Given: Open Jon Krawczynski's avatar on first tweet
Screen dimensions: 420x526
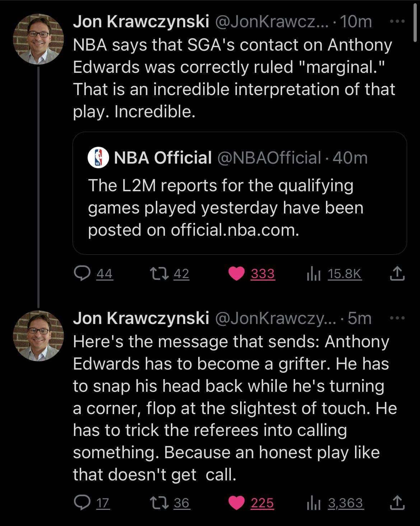Looking at the screenshot, I should tap(38, 39).
